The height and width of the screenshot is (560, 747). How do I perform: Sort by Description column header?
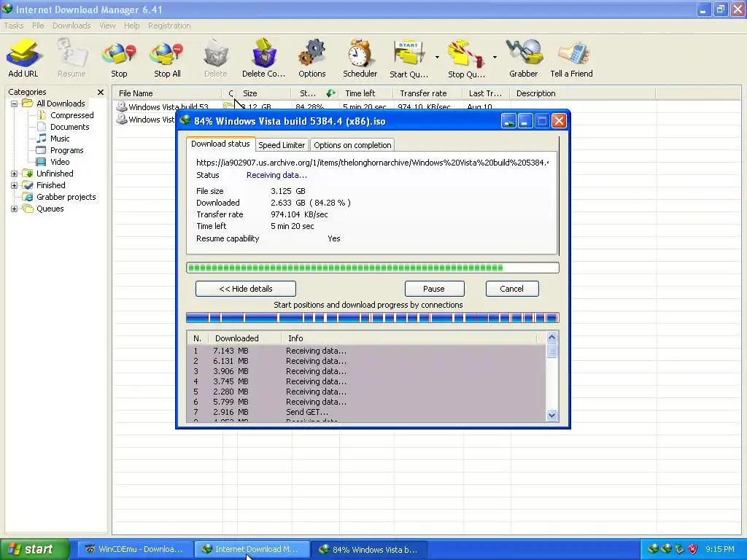(x=582, y=93)
